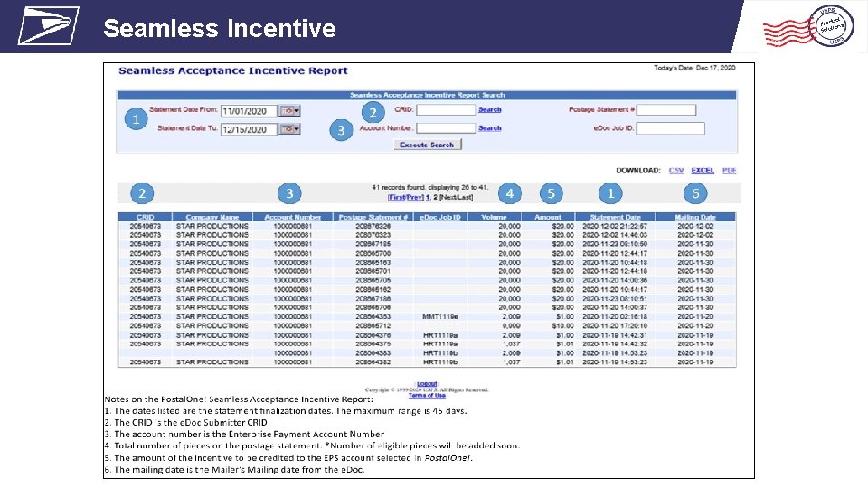This screenshot has width=868, height=488.
Task: Go to the First page of results
Action: (397, 197)
